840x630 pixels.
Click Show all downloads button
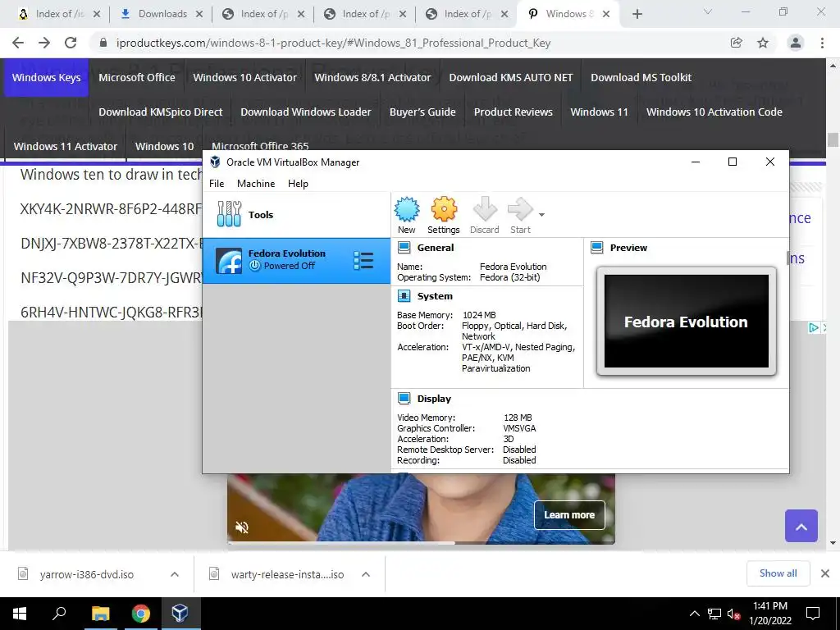778,573
